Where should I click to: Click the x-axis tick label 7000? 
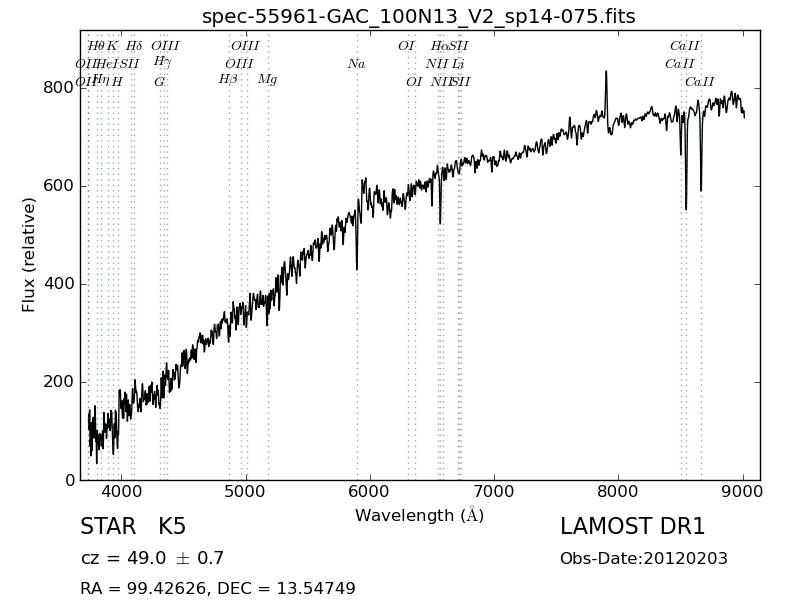[494, 492]
